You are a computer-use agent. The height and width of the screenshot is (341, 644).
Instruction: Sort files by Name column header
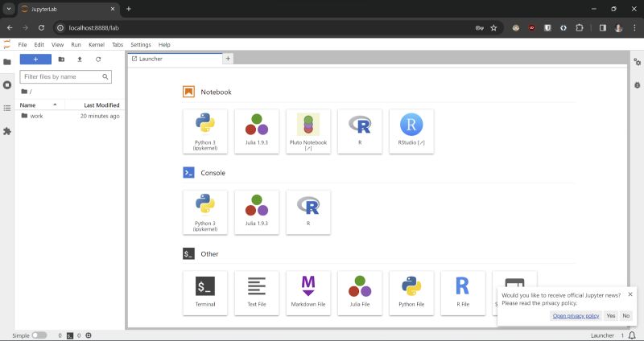[x=39, y=105]
